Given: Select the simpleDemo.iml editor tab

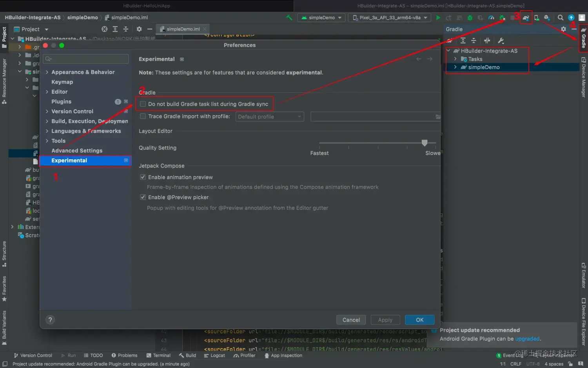Looking at the screenshot, I should pyautogui.click(x=183, y=29).
